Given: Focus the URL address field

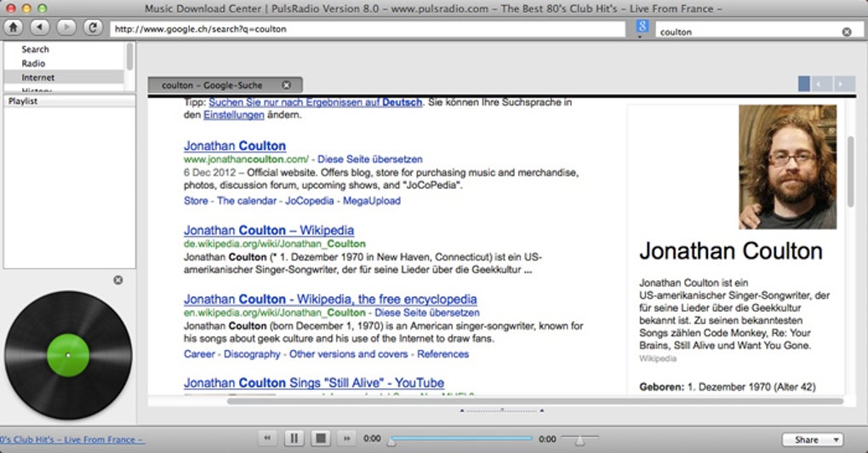Looking at the screenshot, I should (368, 29).
